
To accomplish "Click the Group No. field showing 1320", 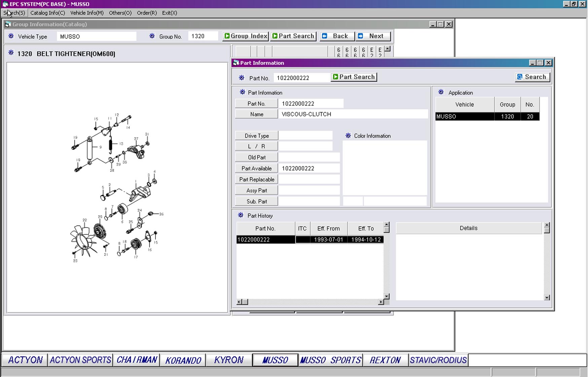I will 203,36.
